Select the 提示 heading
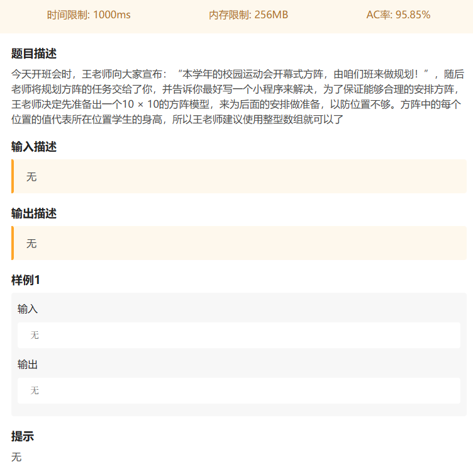This screenshot has height=476, width=473. point(23,436)
